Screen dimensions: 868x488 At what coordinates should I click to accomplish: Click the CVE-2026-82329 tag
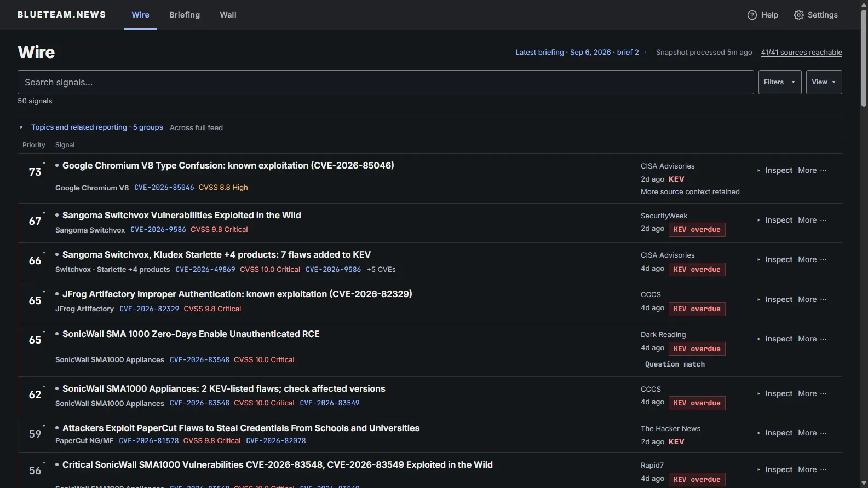tap(150, 309)
